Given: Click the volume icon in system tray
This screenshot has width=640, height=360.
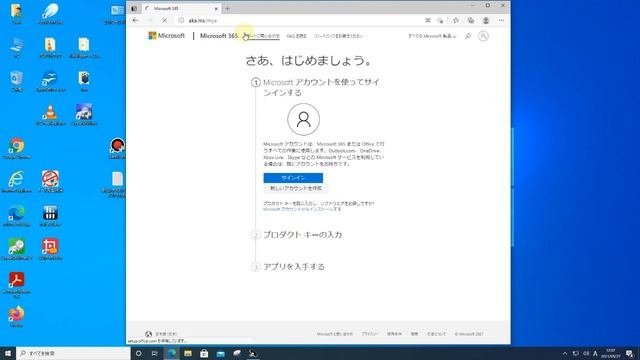Looking at the screenshot, I should tap(586, 353).
